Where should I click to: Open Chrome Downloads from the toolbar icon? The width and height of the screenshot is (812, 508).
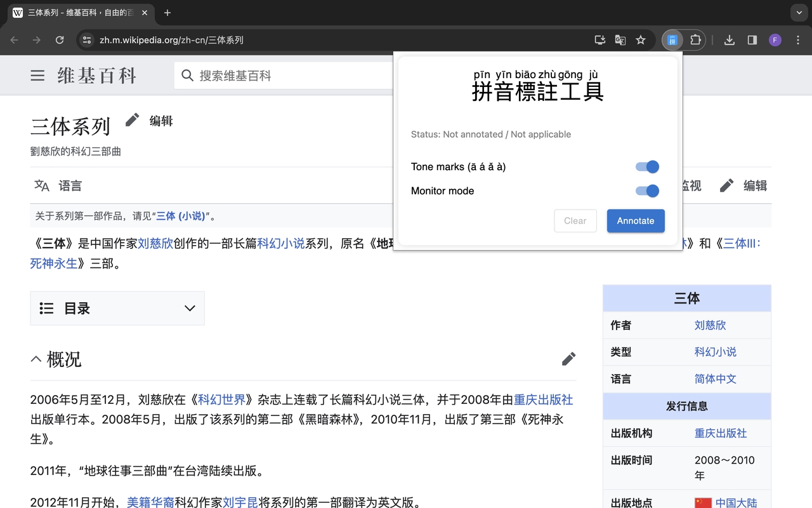pyautogui.click(x=729, y=39)
